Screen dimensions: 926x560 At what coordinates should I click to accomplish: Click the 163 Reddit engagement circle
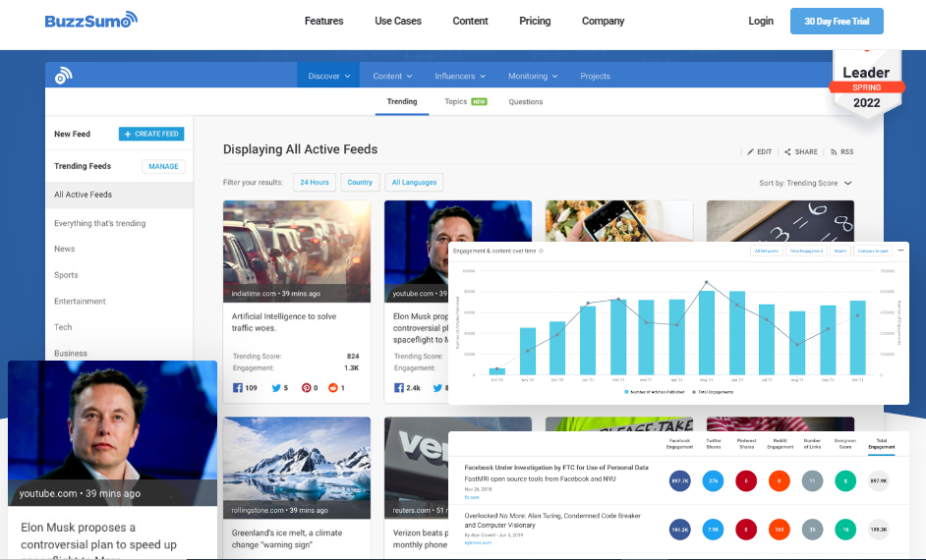tap(779, 530)
